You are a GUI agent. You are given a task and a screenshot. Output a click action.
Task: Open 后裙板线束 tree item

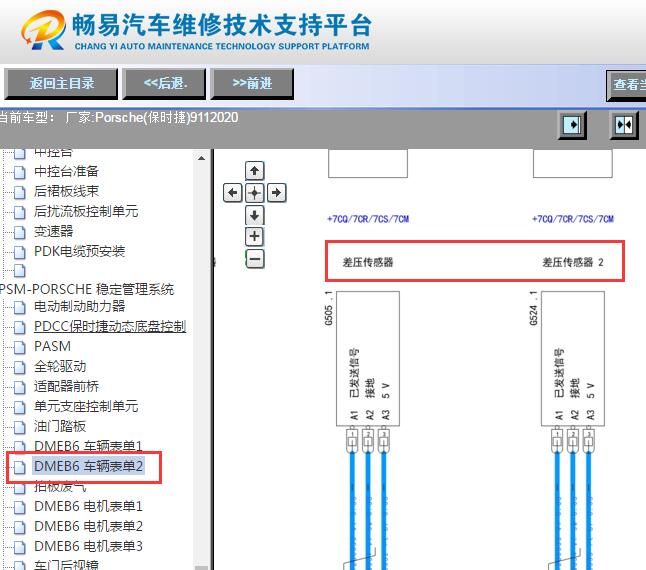66,191
